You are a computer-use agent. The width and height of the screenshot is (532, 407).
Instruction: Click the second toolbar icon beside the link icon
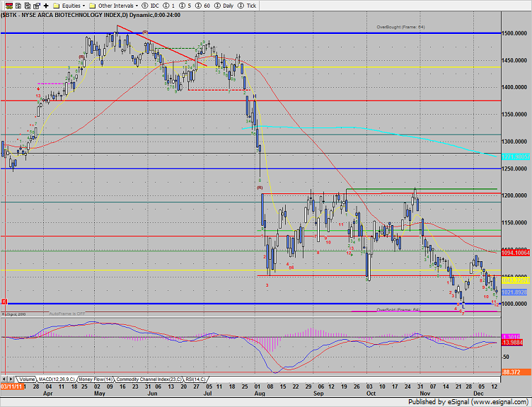click(x=18, y=6)
